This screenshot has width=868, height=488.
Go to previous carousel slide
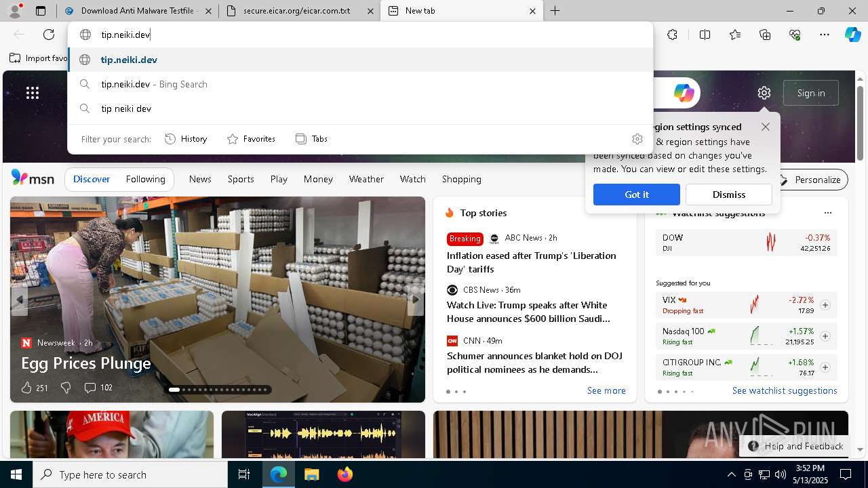(20, 299)
